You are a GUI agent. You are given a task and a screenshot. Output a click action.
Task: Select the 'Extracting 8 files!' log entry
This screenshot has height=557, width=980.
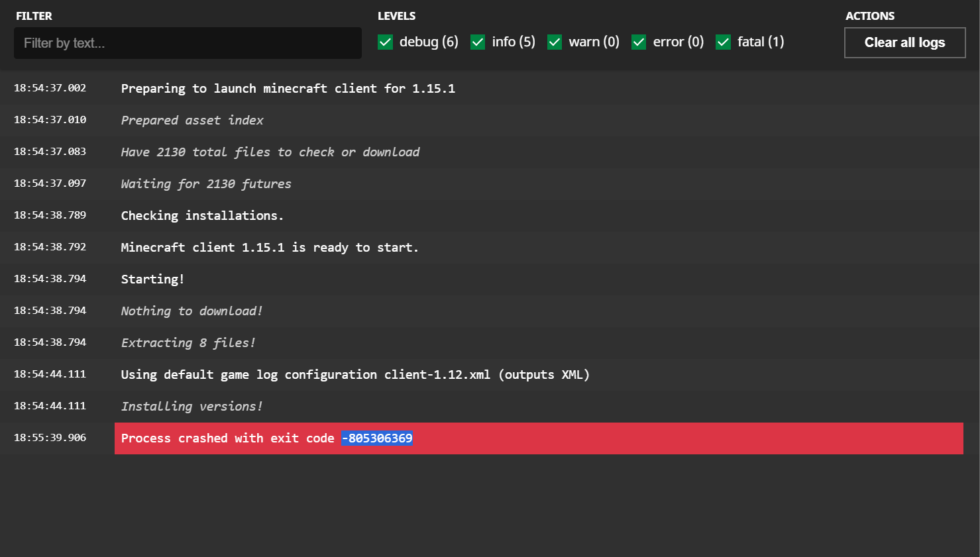point(188,343)
